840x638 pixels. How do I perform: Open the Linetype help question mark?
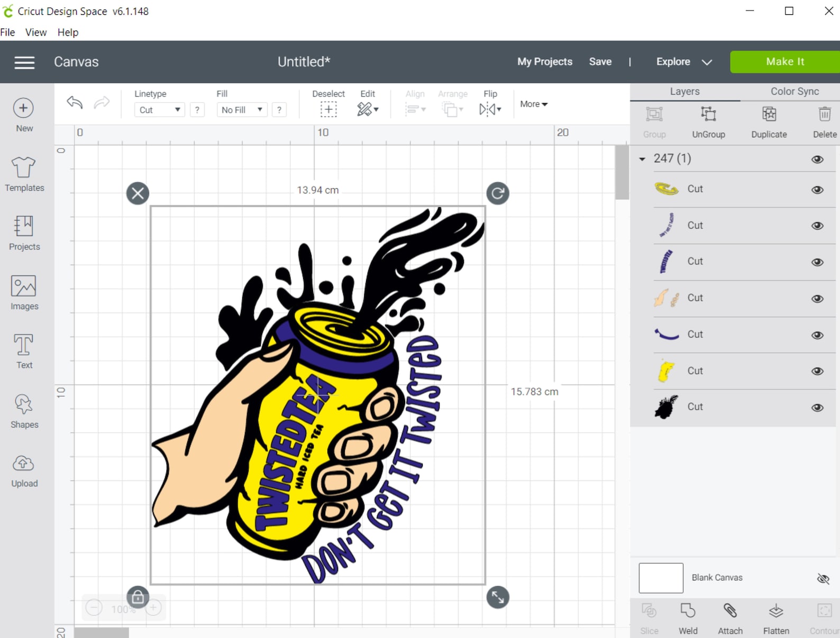click(x=197, y=109)
